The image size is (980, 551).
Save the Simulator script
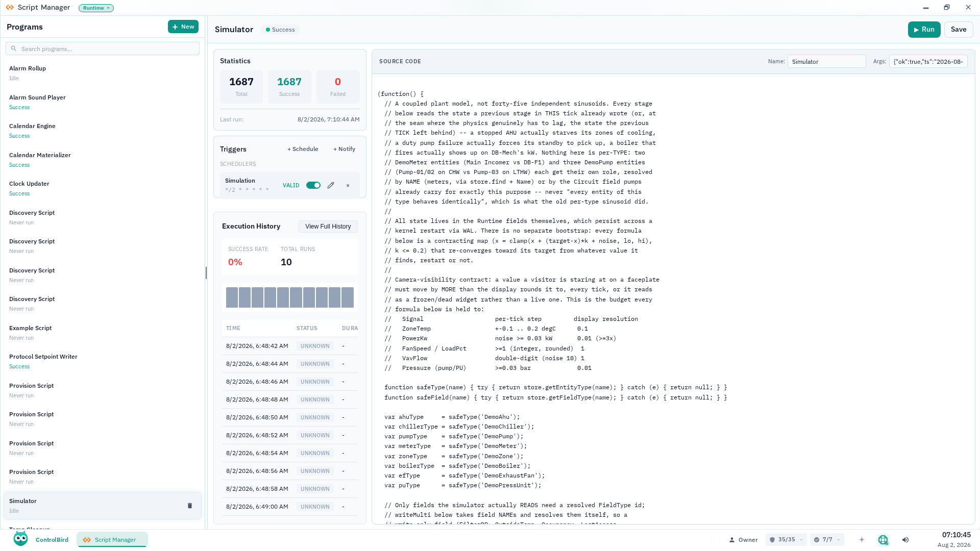(959, 30)
